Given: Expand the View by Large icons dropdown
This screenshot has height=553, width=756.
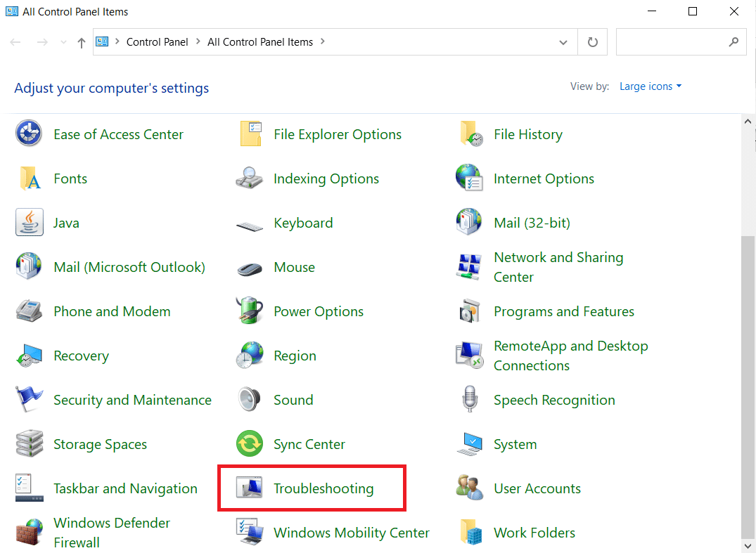Looking at the screenshot, I should 651,86.
